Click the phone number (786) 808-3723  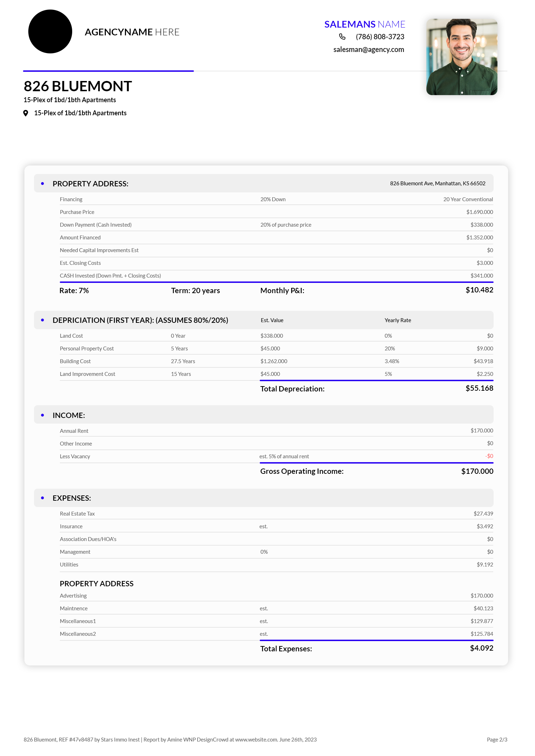click(380, 37)
